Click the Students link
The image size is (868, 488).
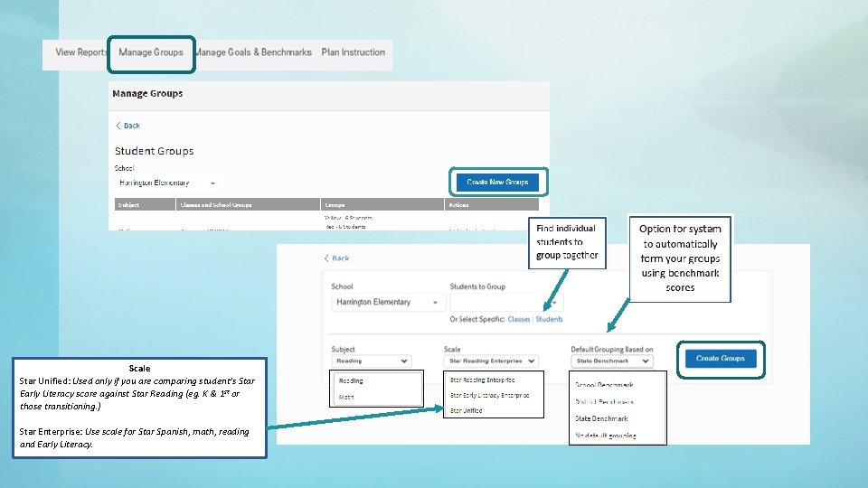[x=549, y=319]
